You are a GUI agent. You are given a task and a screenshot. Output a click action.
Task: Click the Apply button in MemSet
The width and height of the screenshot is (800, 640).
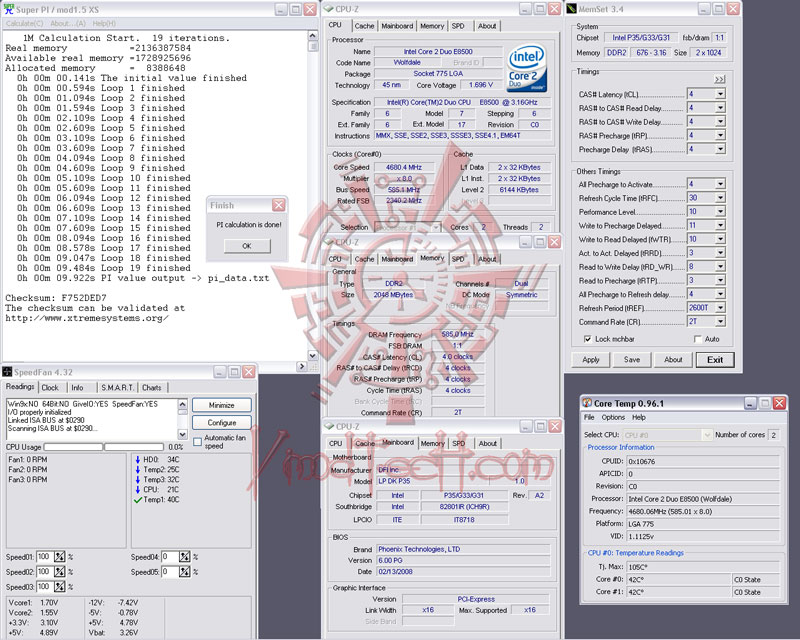591,360
